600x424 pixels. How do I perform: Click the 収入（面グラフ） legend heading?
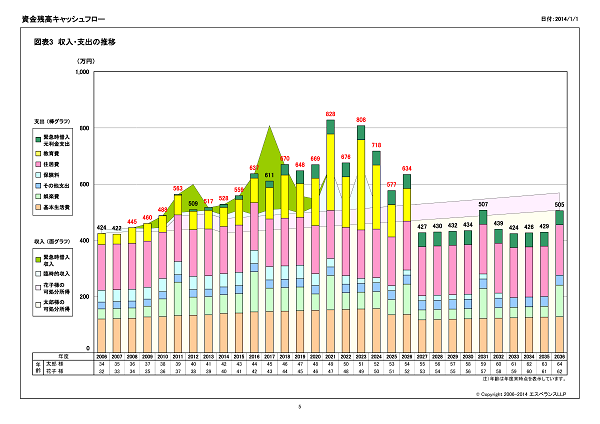click(x=52, y=242)
